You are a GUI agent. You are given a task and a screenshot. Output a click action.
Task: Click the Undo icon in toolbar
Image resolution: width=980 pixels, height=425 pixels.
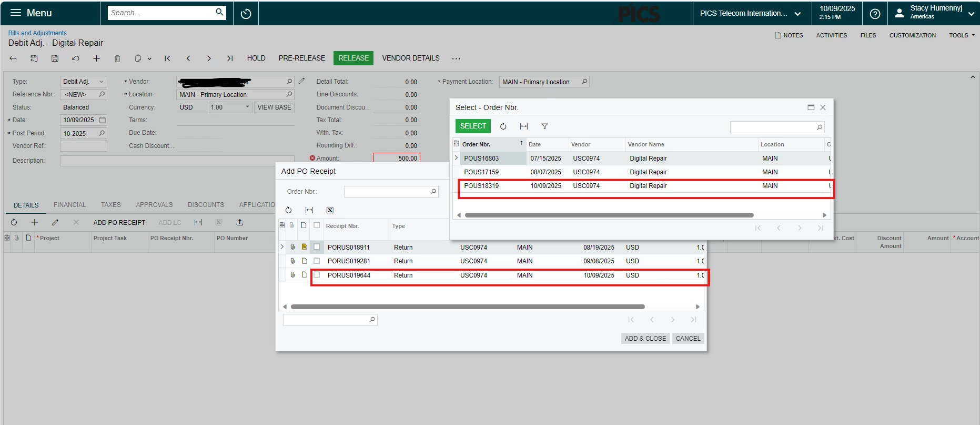click(x=76, y=58)
